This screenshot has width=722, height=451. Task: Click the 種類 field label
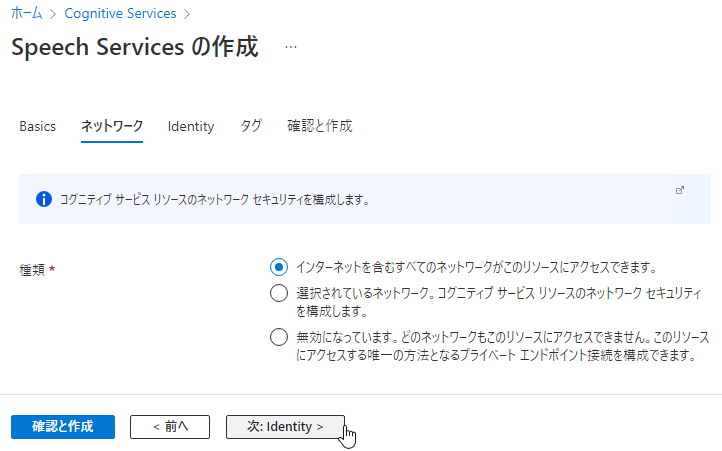32,270
